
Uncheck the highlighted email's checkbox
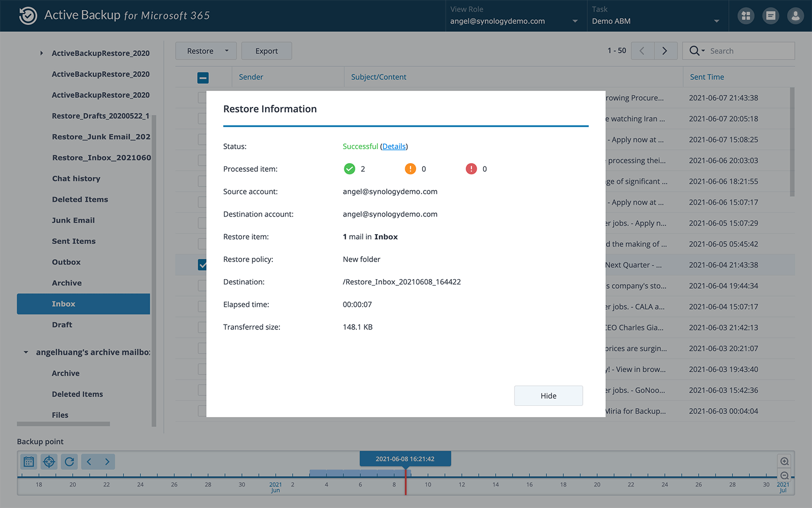(203, 264)
